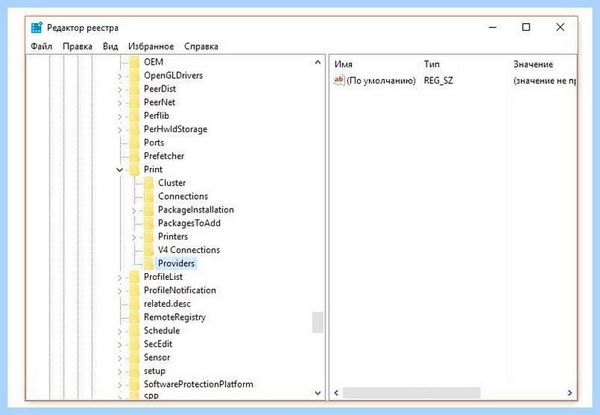Click the tree scroll up arrow

318,62
